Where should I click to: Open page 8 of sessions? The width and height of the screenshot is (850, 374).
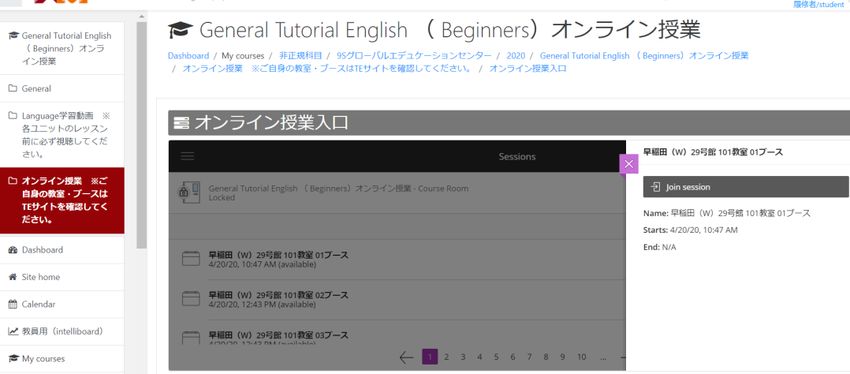point(546,357)
